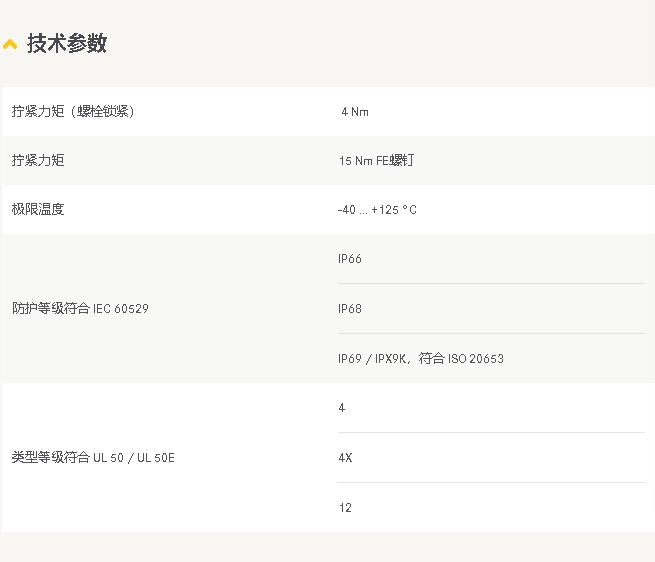Select the 拧紧力矩 row label
655x562 pixels.
pos(38,160)
